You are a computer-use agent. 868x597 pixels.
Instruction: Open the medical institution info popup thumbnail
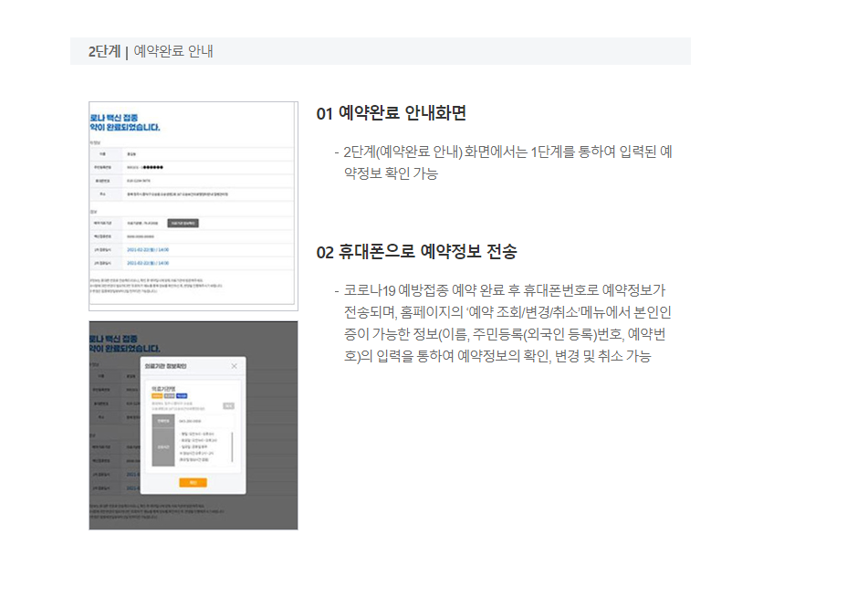193,425
